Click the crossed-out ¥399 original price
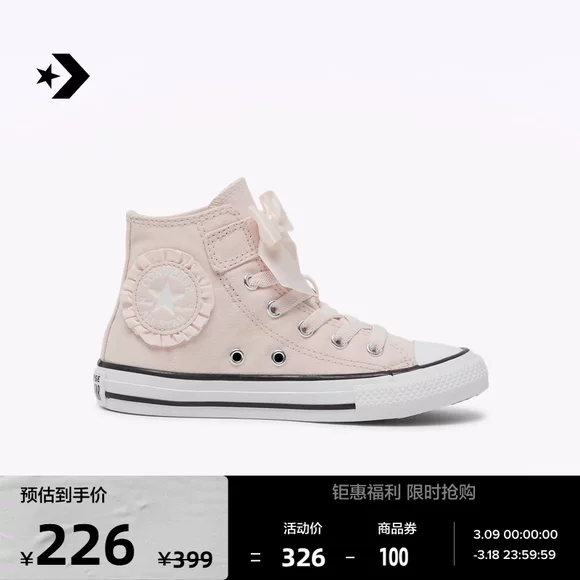 click(x=185, y=558)
